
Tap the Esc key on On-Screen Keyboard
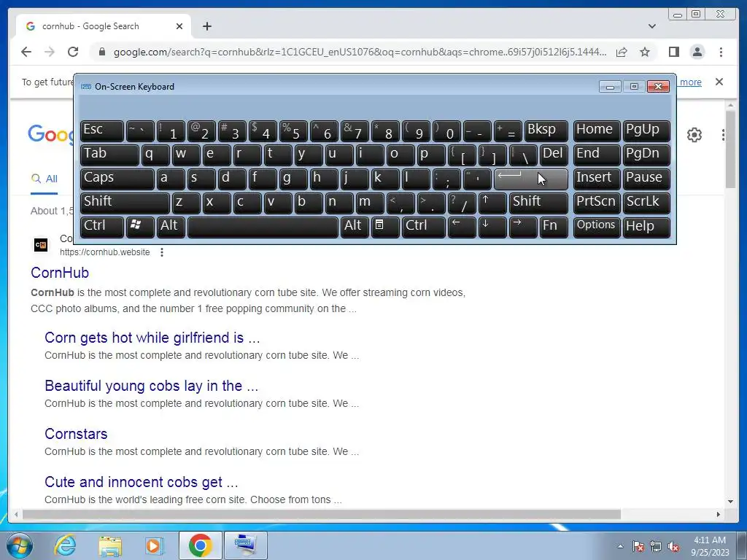[102, 131]
